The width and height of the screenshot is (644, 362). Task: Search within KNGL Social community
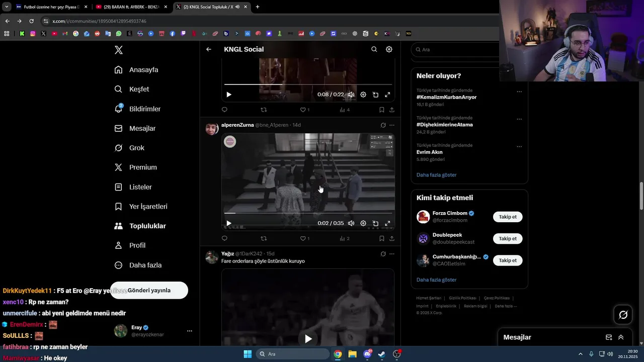click(374, 49)
